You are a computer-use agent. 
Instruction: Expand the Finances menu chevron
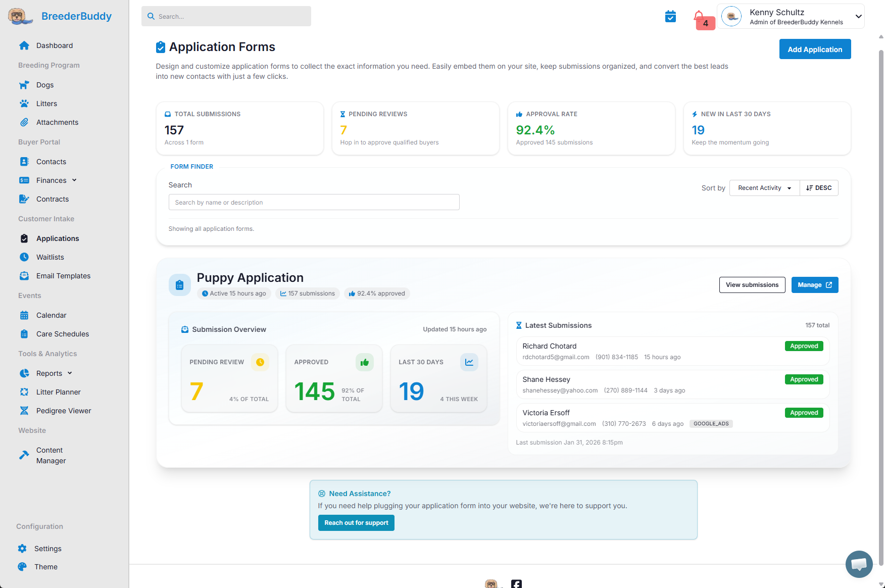point(75,180)
